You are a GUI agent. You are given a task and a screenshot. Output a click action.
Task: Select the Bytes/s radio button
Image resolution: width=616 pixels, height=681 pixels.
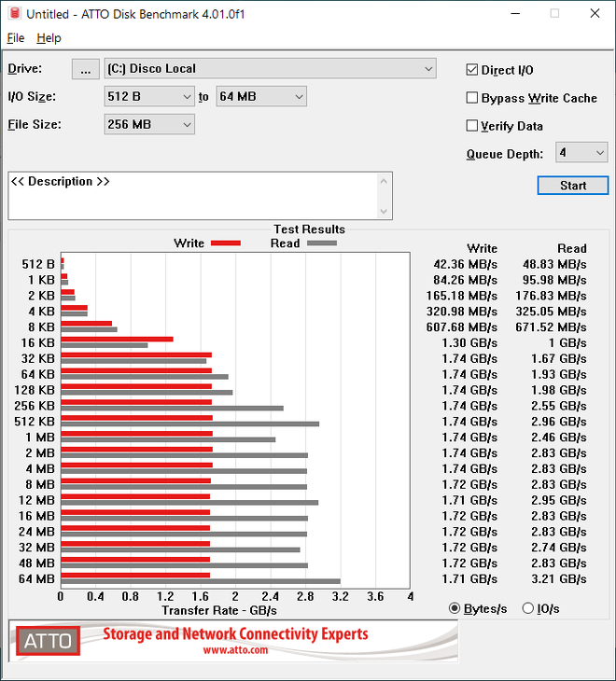455,608
